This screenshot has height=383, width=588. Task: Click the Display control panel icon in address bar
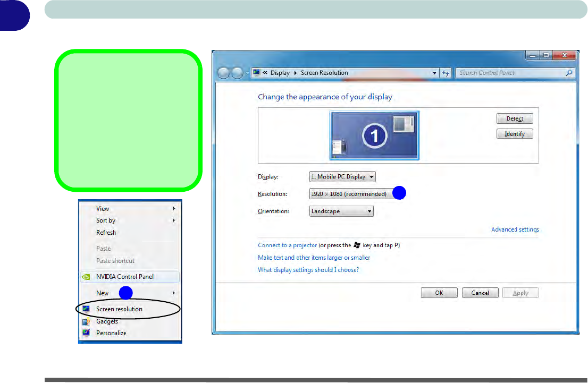click(x=256, y=72)
